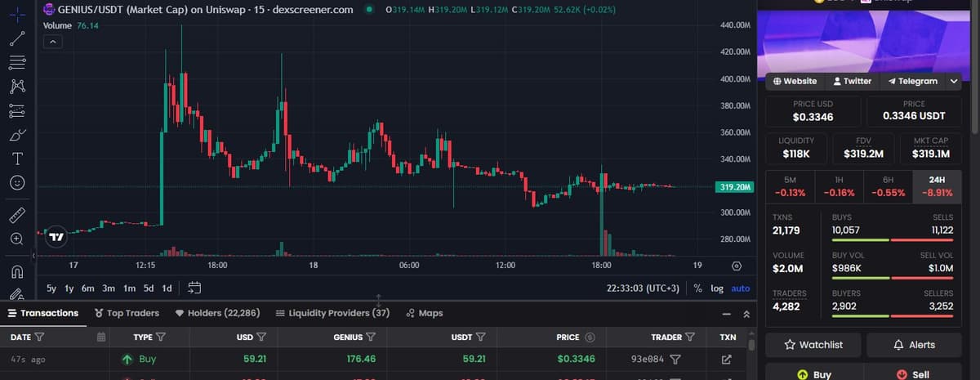This screenshot has height=380, width=980.
Task: Select the 24H price change period
Action: coord(937,186)
